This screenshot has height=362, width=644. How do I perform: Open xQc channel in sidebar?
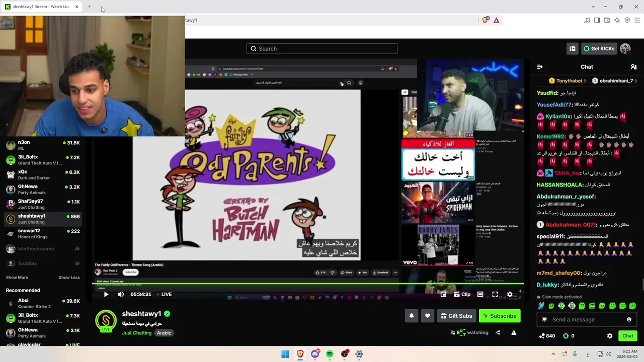pos(43,175)
